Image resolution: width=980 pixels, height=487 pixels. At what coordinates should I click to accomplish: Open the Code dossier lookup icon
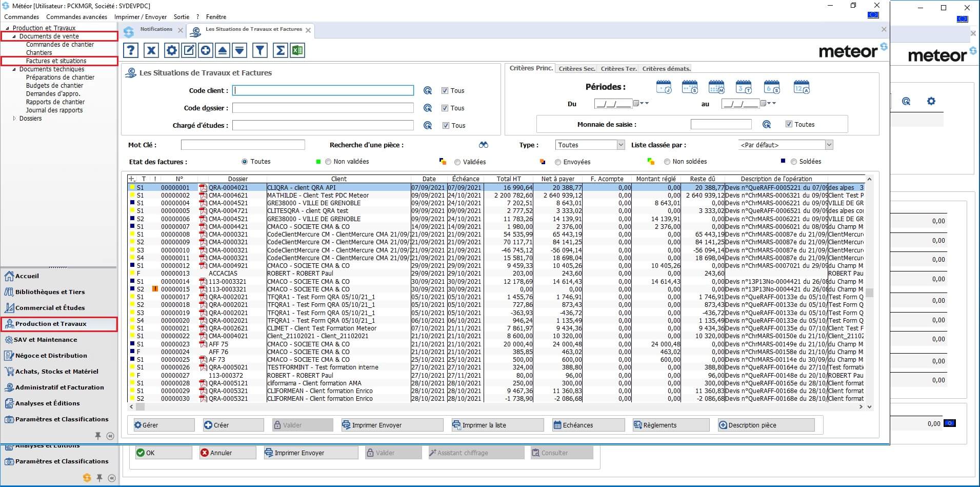428,108
